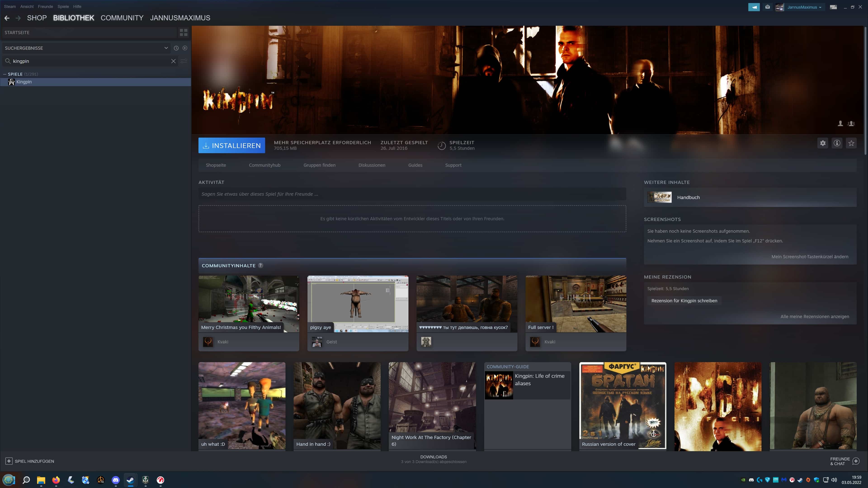Click the kingpin search field
868x488 pixels.
[x=91, y=61]
